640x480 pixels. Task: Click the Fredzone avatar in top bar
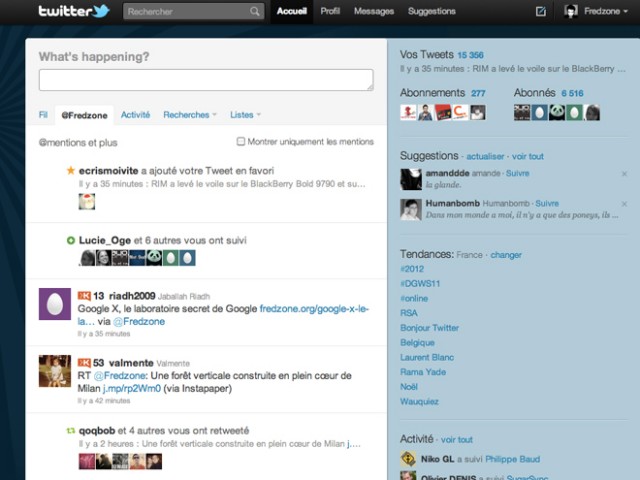tap(571, 11)
